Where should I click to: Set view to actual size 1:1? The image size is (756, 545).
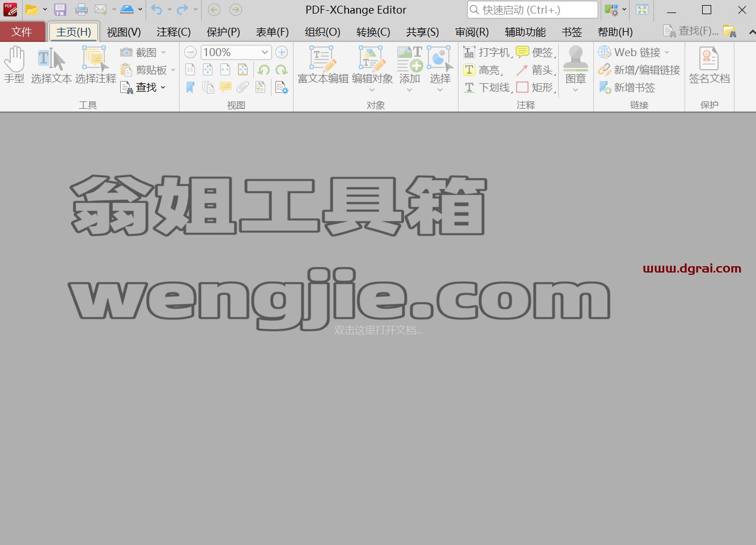(x=190, y=70)
